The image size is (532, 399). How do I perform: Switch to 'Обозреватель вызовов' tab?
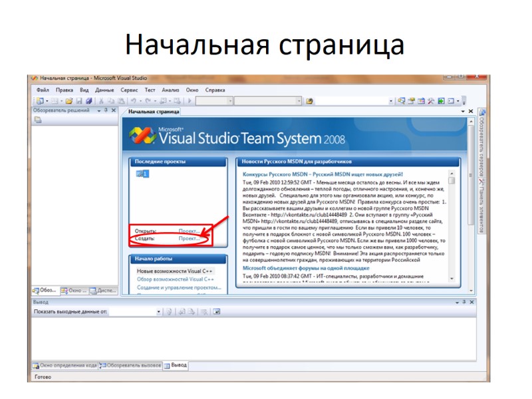[x=130, y=365]
